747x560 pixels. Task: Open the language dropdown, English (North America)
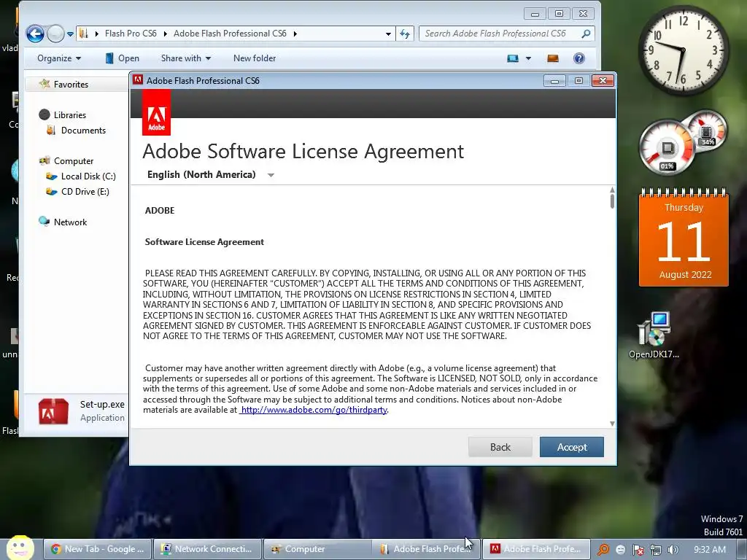coord(210,175)
